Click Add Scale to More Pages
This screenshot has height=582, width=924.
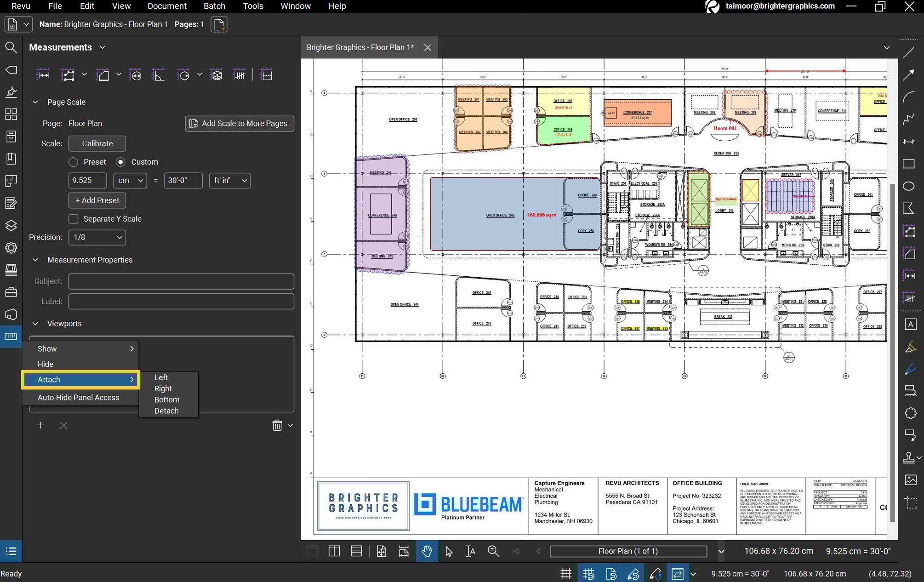239,123
